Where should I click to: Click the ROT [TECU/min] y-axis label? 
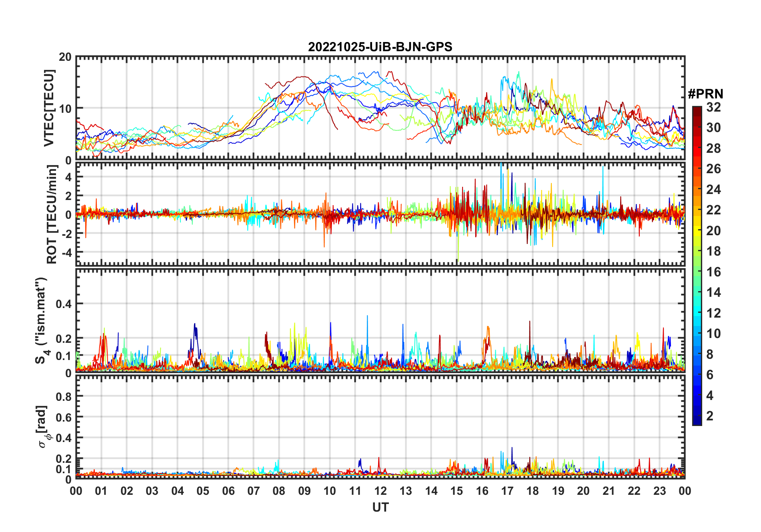tap(52, 214)
